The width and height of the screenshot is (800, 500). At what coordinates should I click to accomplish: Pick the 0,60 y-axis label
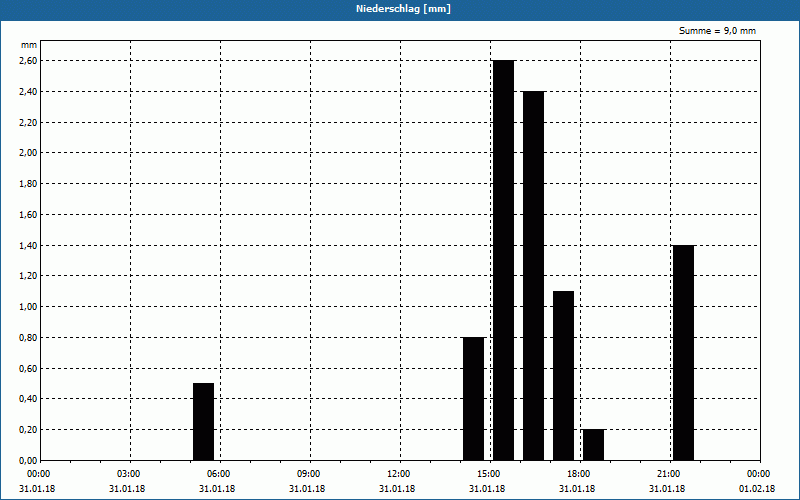(28, 368)
